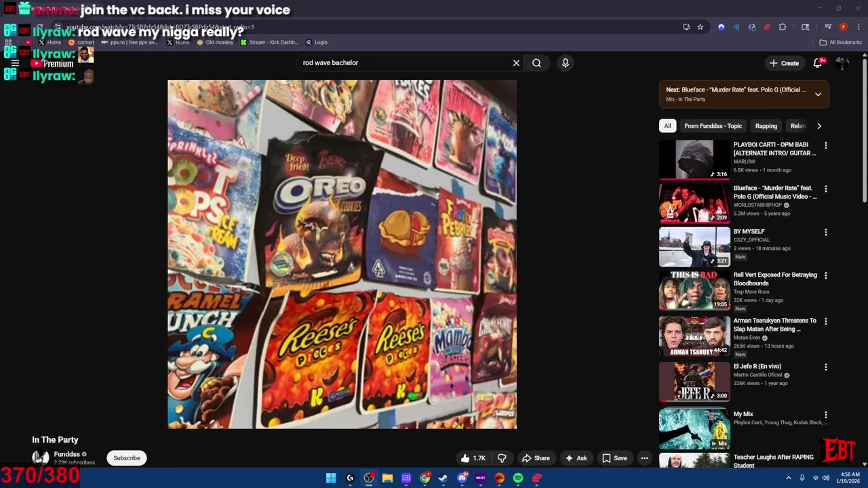Open options for BY MYSELF video
This screenshot has height=488, width=868.
point(826,232)
